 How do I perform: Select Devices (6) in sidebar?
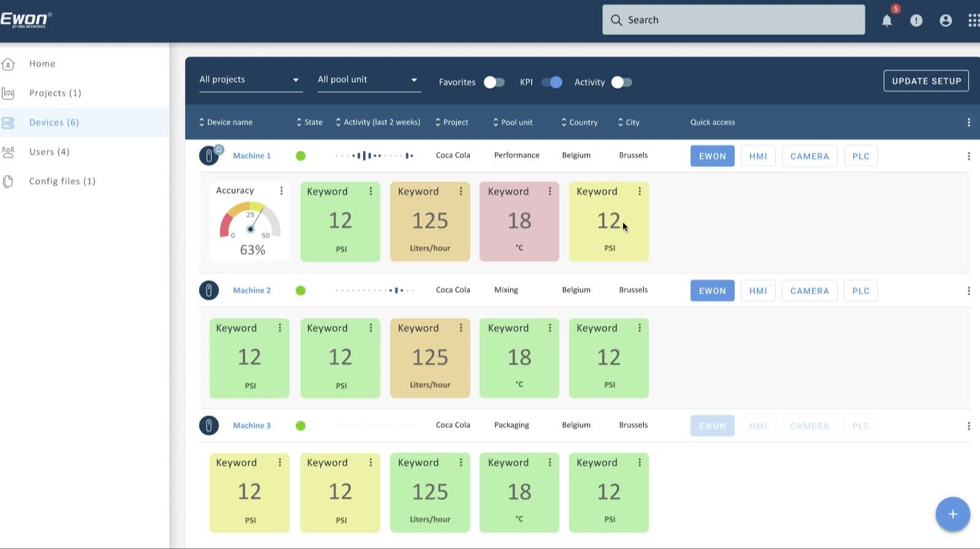(85, 123)
